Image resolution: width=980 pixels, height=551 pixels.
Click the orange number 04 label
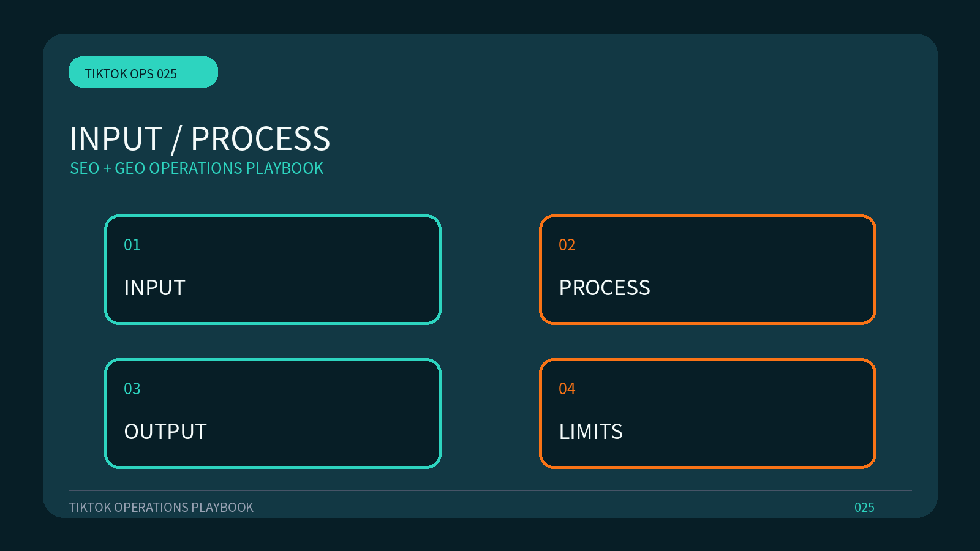[567, 389]
